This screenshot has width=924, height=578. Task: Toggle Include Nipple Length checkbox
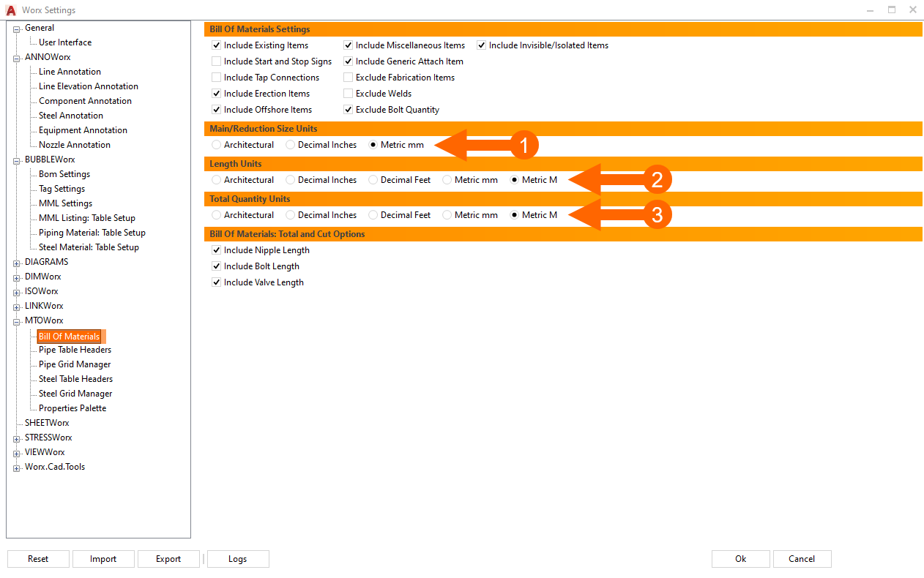click(216, 250)
